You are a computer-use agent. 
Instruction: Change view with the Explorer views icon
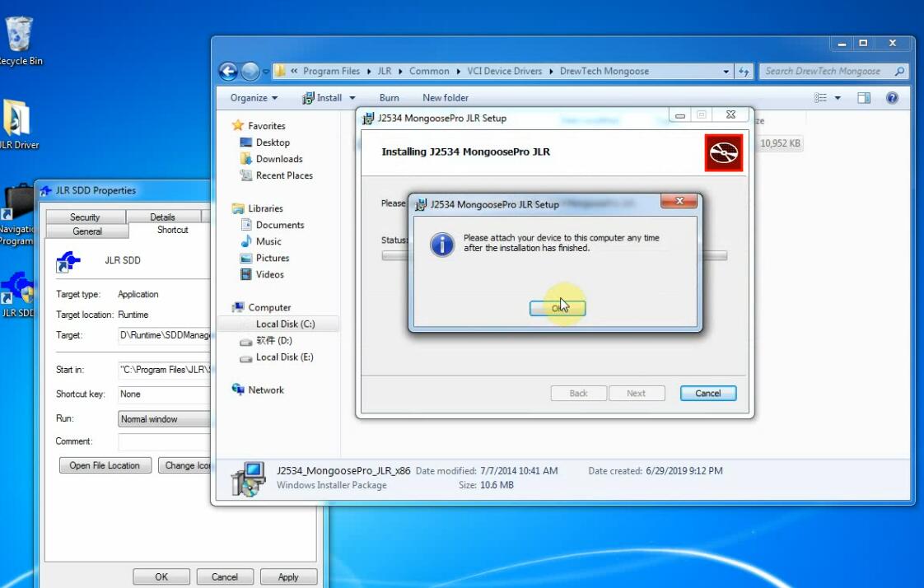coord(820,98)
